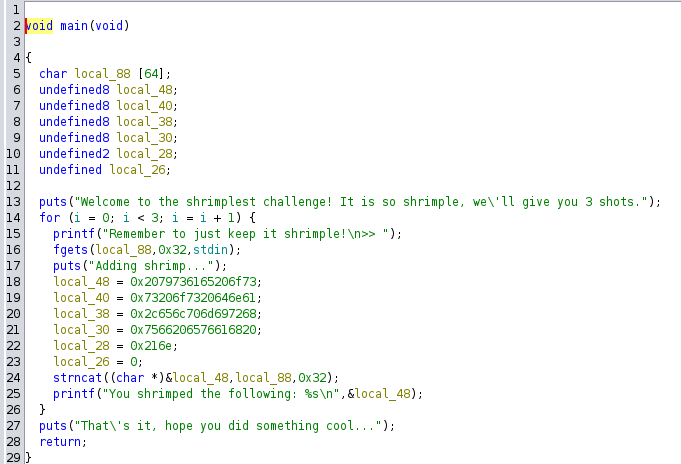681x464 pixels.
Task: Click the 'for' keyword of the loop
Action: click(x=50, y=218)
